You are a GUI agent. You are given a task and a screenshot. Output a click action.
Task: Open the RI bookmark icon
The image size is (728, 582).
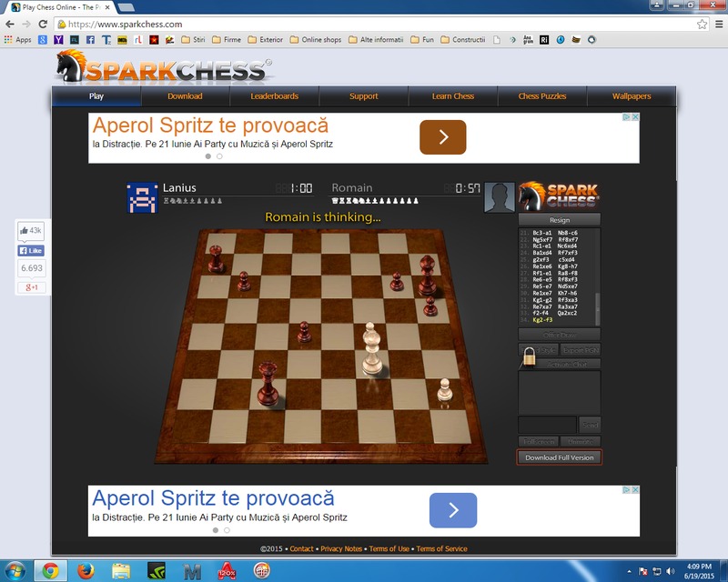click(544, 40)
